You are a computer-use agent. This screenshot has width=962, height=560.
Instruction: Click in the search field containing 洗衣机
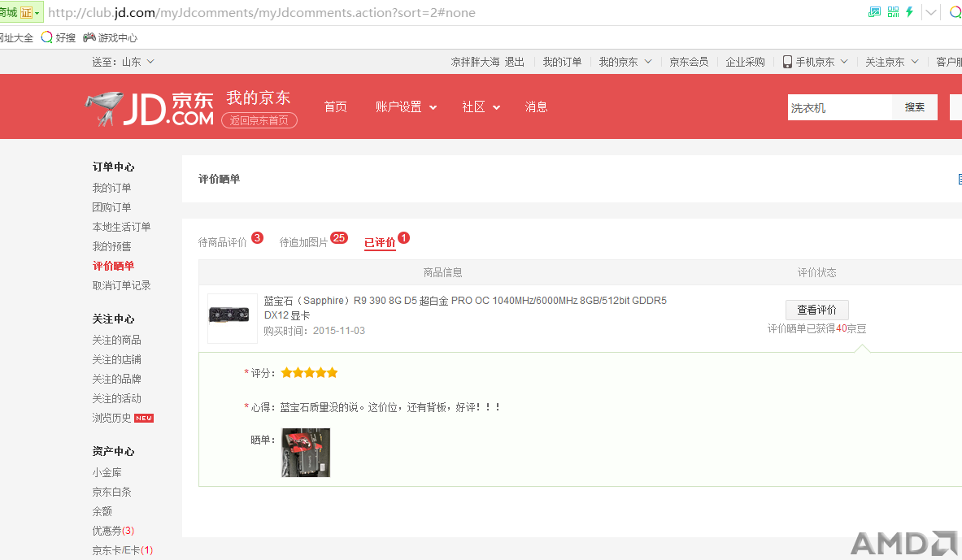coord(839,107)
